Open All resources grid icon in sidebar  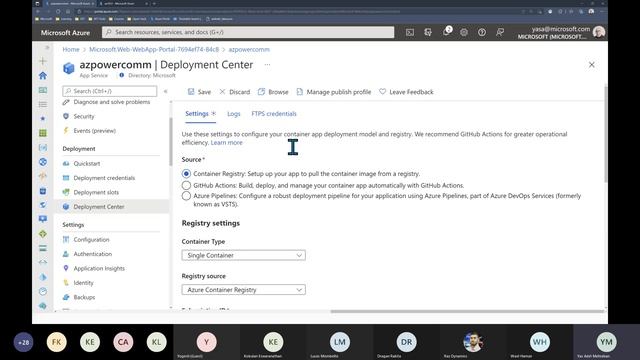43,133
